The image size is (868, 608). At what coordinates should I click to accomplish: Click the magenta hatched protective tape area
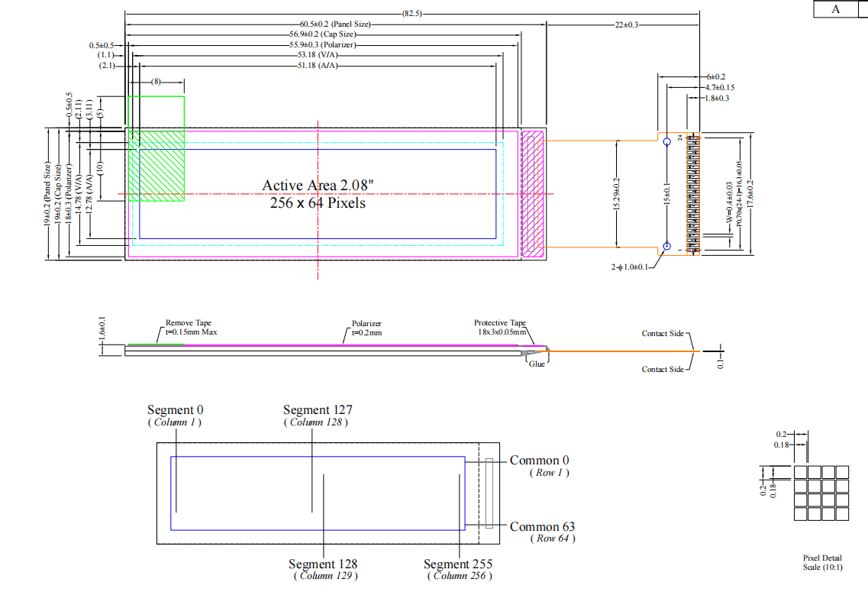pyautogui.click(x=532, y=193)
